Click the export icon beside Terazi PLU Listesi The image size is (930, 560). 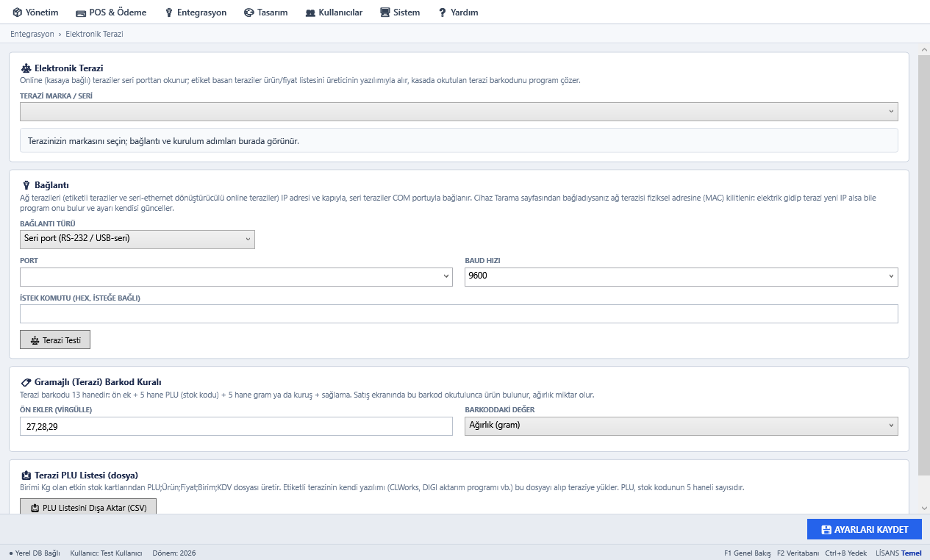[x=26, y=475]
